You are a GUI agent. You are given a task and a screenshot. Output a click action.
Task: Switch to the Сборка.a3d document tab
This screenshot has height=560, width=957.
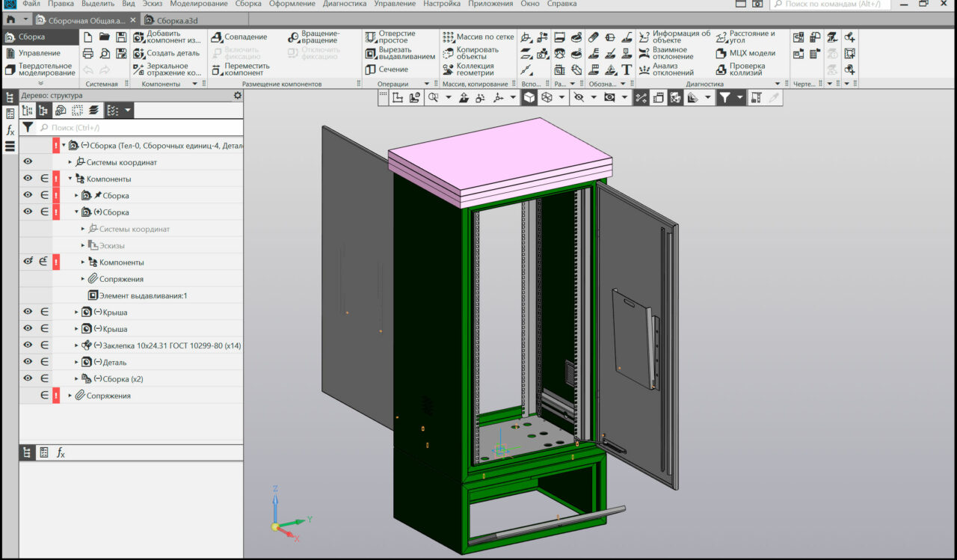[176, 20]
